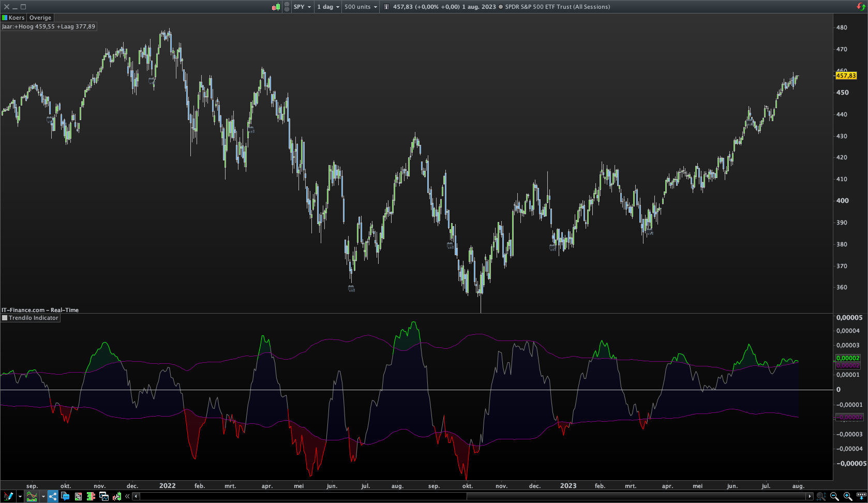Click the Trendilo Indicator label
The height and width of the screenshot is (503, 868).
pos(34,318)
